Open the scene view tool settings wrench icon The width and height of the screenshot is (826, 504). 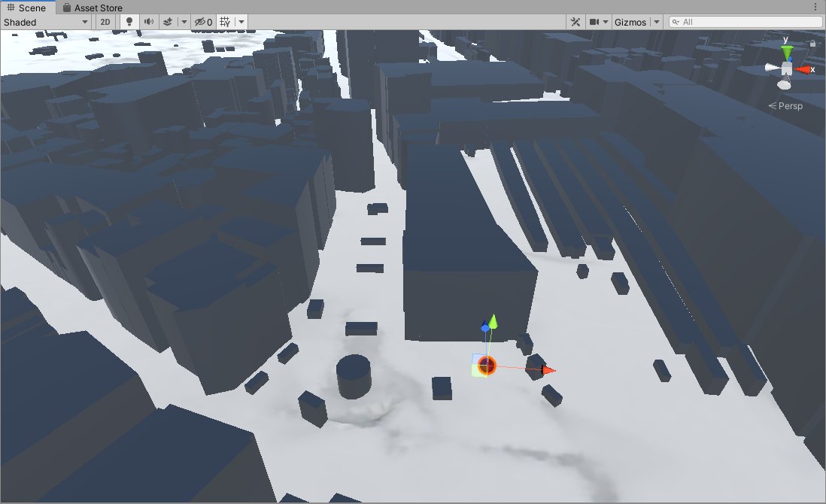[575, 22]
